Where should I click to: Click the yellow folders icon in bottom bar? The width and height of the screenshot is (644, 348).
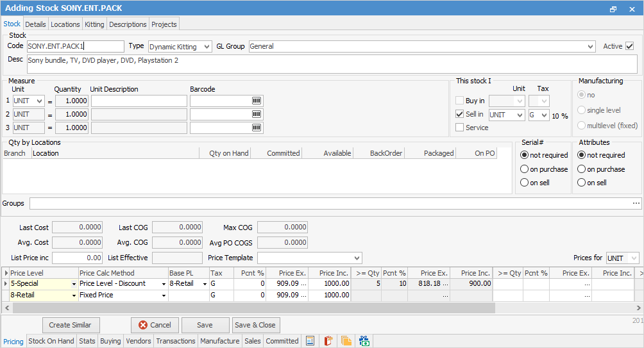pyautogui.click(x=346, y=341)
